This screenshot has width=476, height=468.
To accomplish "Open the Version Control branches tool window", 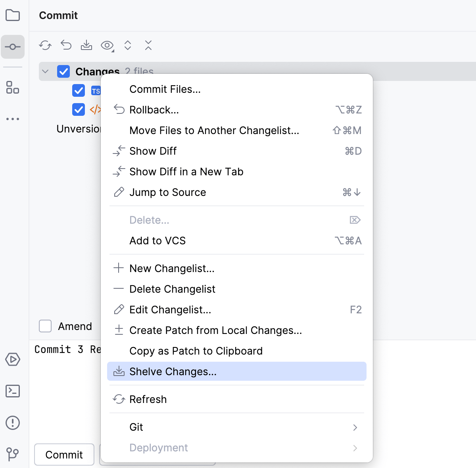I will click(x=13, y=454).
